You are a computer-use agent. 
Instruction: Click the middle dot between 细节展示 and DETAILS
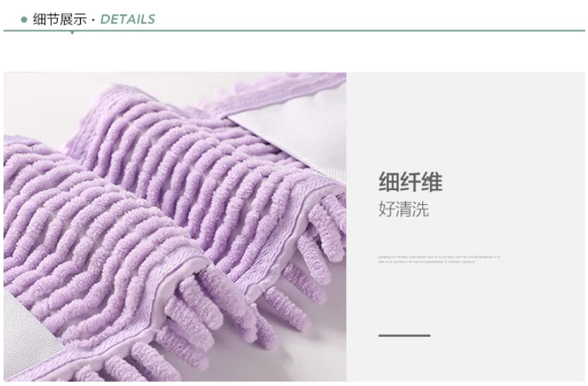93,20
